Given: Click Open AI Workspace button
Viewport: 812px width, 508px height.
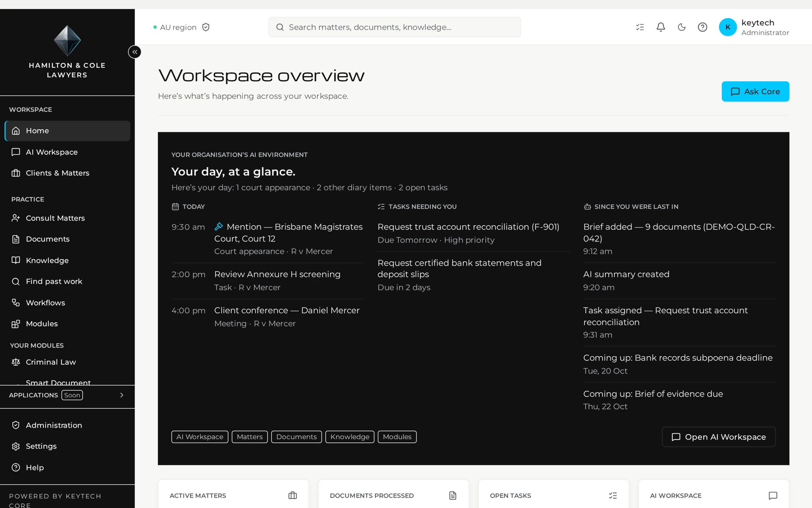Looking at the screenshot, I should [719, 437].
